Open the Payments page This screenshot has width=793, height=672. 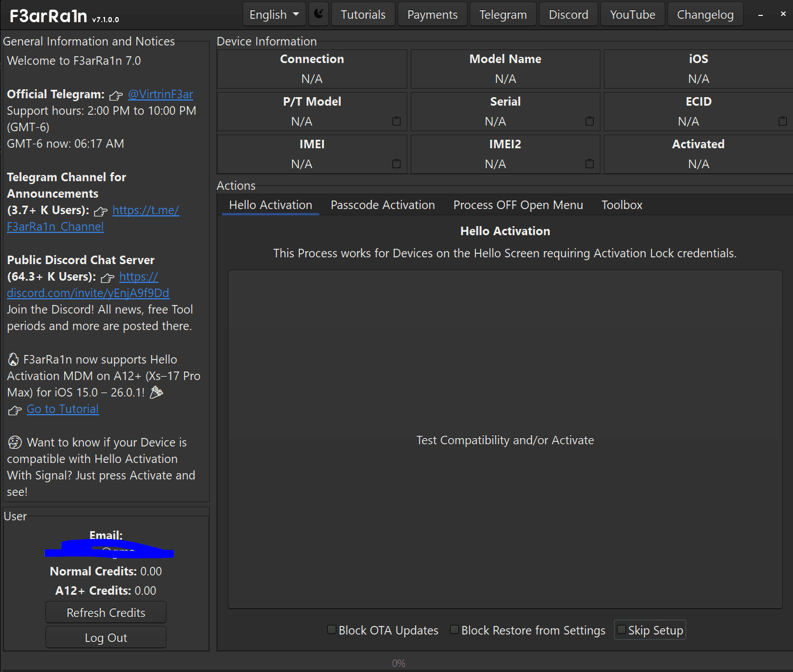click(x=432, y=14)
